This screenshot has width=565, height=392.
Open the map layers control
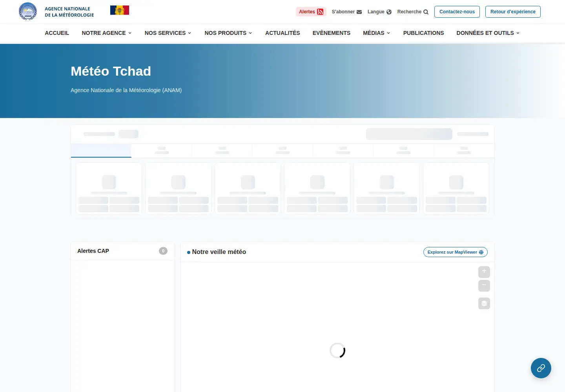pos(484,303)
